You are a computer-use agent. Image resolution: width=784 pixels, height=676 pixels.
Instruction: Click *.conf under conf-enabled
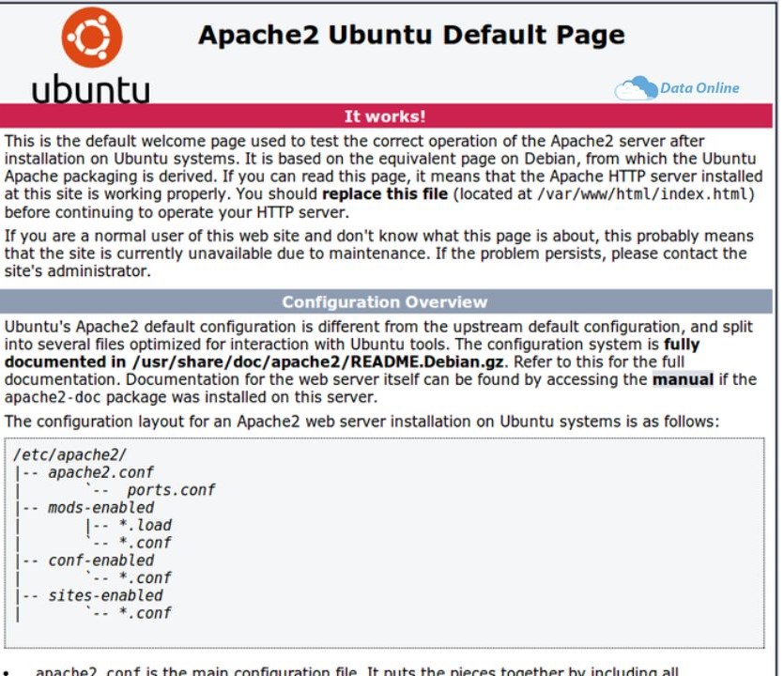click(x=145, y=577)
